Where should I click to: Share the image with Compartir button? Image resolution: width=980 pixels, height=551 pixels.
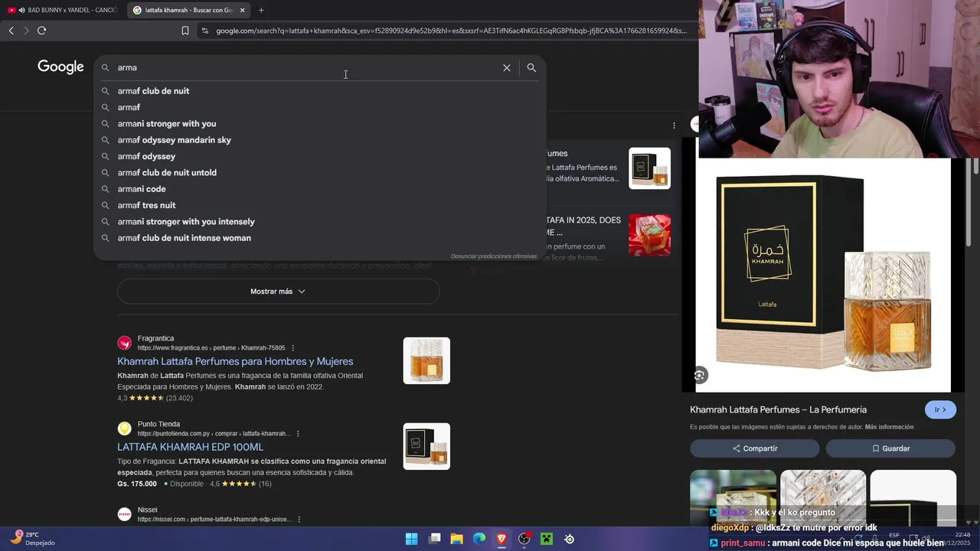(x=755, y=448)
